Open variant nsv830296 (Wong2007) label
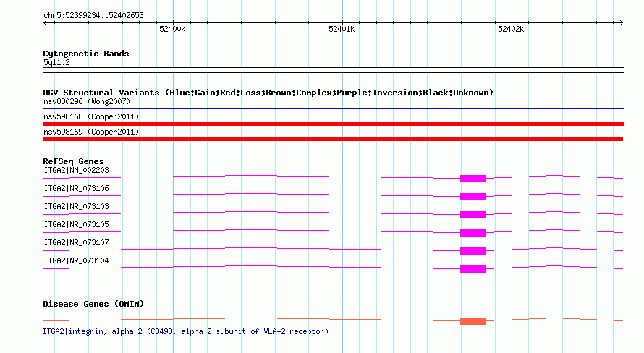 pyautogui.click(x=87, y=101)
